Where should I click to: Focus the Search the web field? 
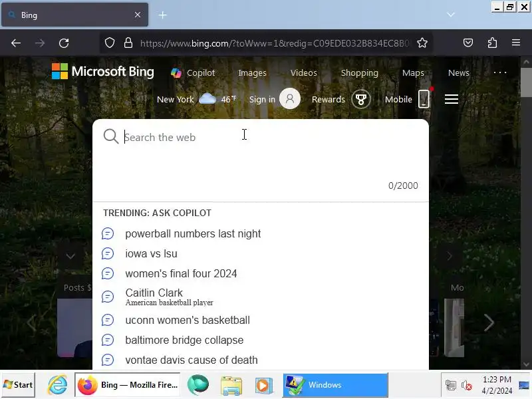point(268,138)
